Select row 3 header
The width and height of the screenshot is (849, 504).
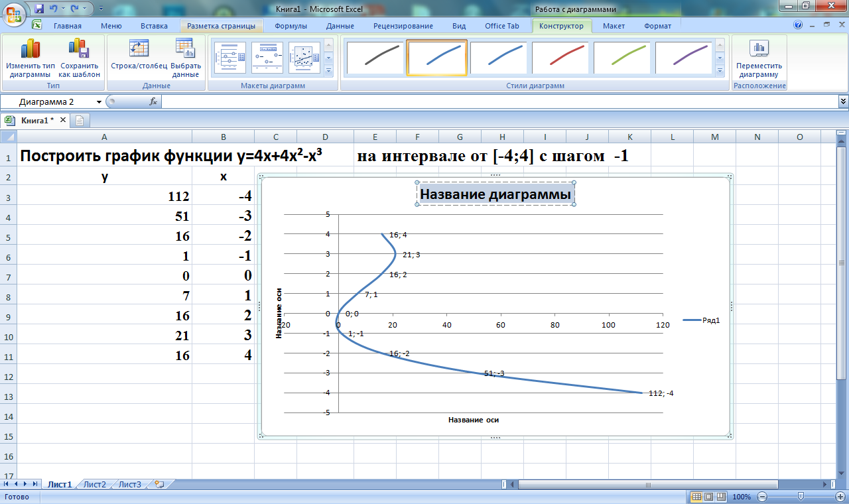tap(8, 197)
